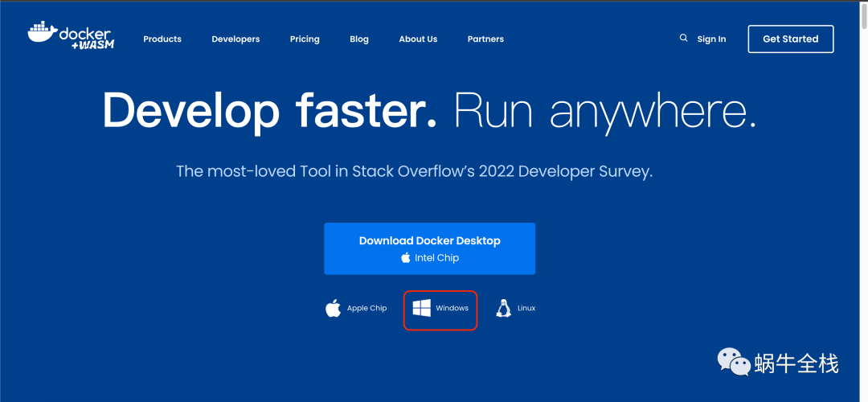Select the Linux penguin icon
The width and height of the screenshot is (868, 402).
(x=503, y=308)
